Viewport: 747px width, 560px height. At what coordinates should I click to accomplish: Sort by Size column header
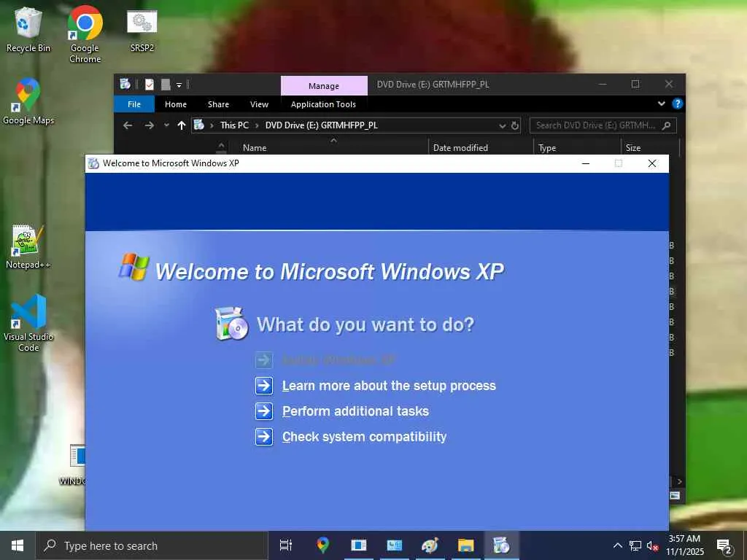click(632, 147)
